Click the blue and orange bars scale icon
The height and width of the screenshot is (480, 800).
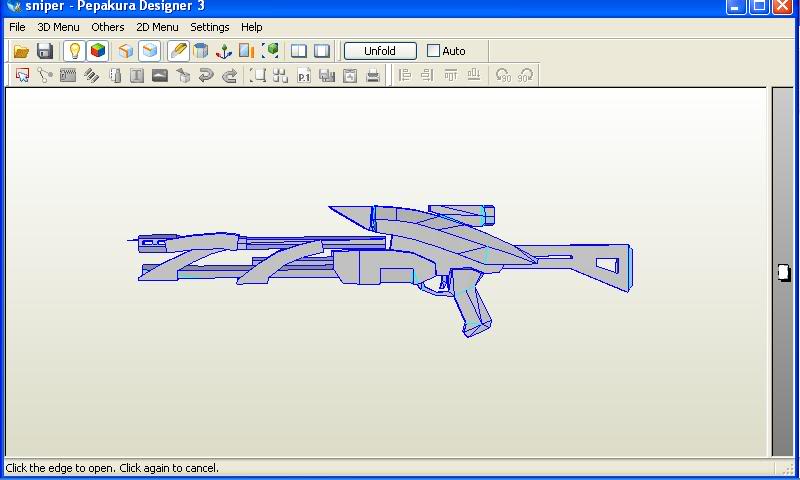pos(247,51)
